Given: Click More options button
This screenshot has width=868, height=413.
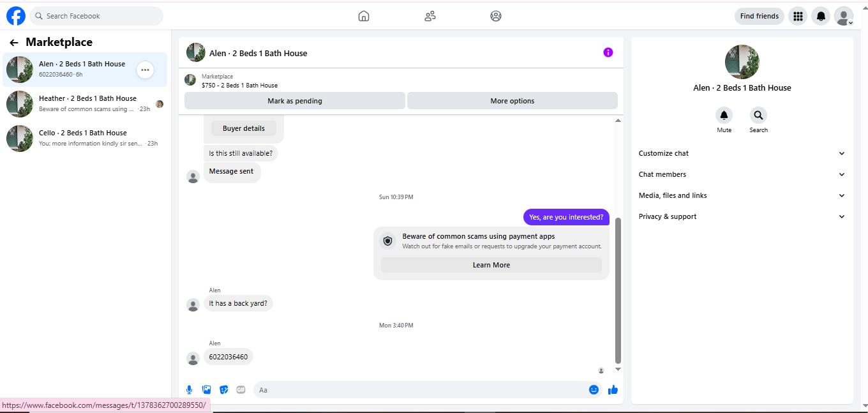Looking at the screenshot, I should [513, 101].
